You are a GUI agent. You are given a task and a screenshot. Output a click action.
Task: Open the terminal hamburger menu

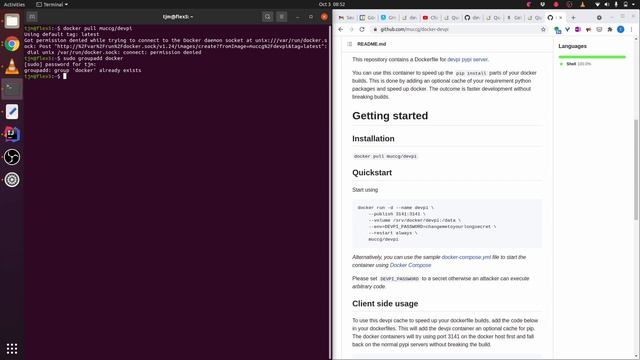point(282,17)
